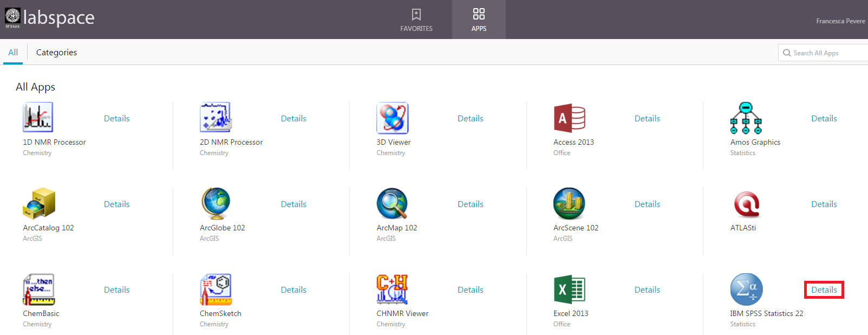
Task: Click the search magnifier icon
Action: (787, 53)
